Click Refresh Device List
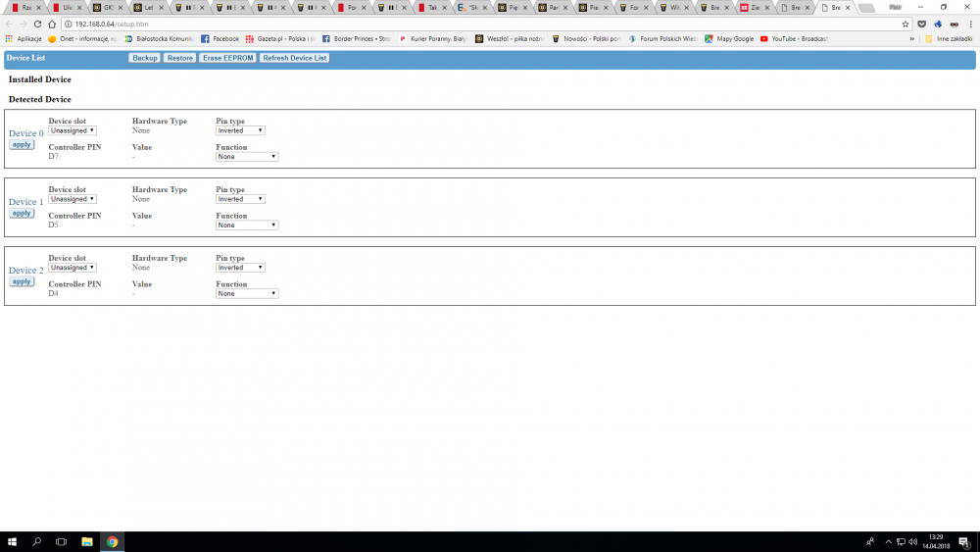Viewport: 980px width, 552px height. tap(294, 58)
